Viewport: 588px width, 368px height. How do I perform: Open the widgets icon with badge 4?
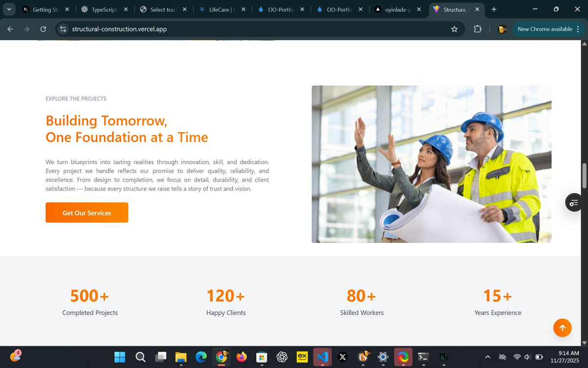coord(15,356)
